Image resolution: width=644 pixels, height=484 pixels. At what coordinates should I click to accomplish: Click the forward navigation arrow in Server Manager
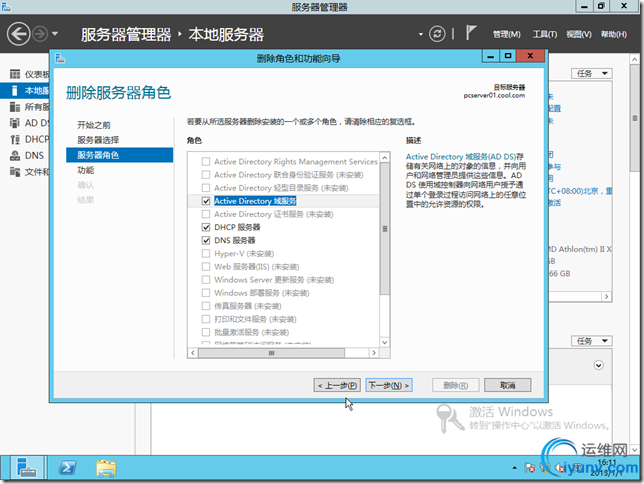click(x=40, y=34)
